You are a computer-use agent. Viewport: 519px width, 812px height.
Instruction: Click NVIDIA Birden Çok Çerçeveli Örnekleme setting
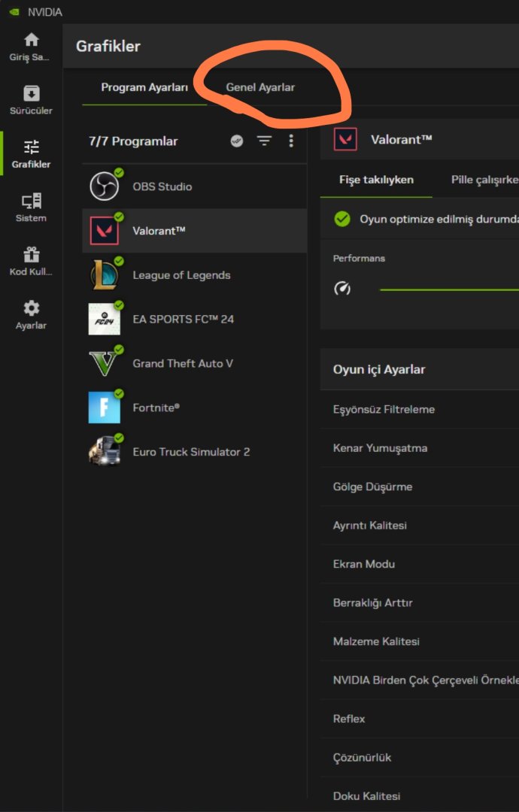click(x=420, y=680)
